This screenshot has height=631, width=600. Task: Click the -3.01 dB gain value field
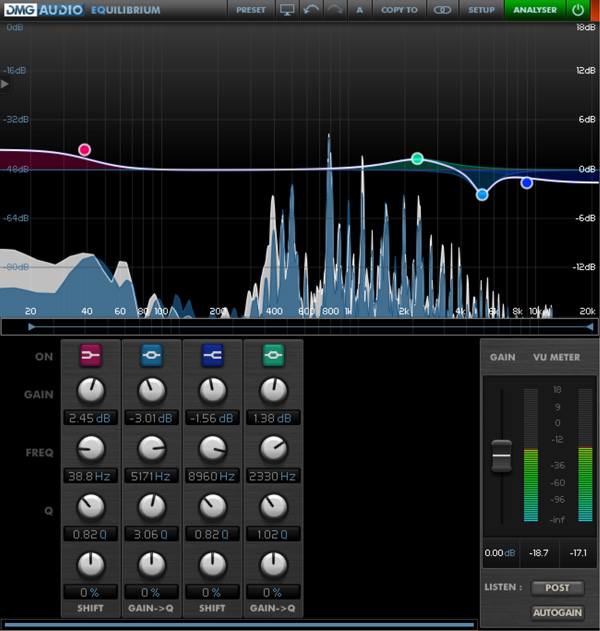coord(151,418)
